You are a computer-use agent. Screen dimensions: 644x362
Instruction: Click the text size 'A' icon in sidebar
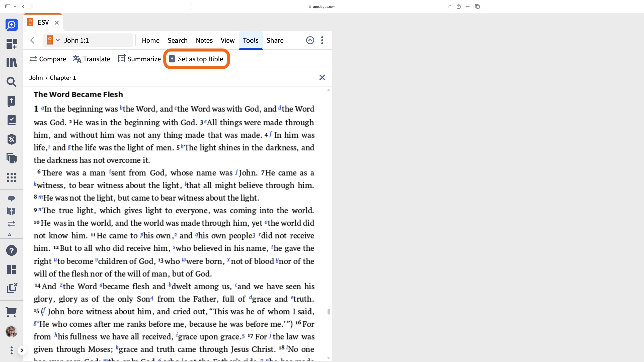pyautogui.click(x=11, y=235)
